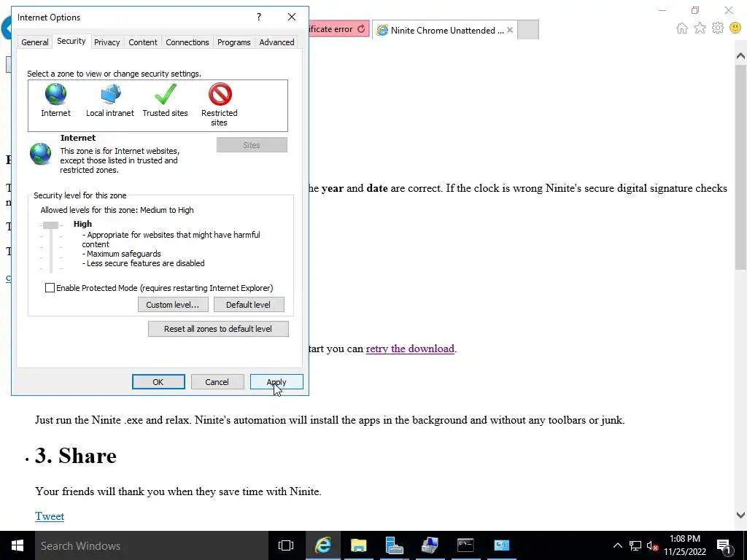
Task: Click the help question mark in Internet Options
Action: [x=259, y=17]
